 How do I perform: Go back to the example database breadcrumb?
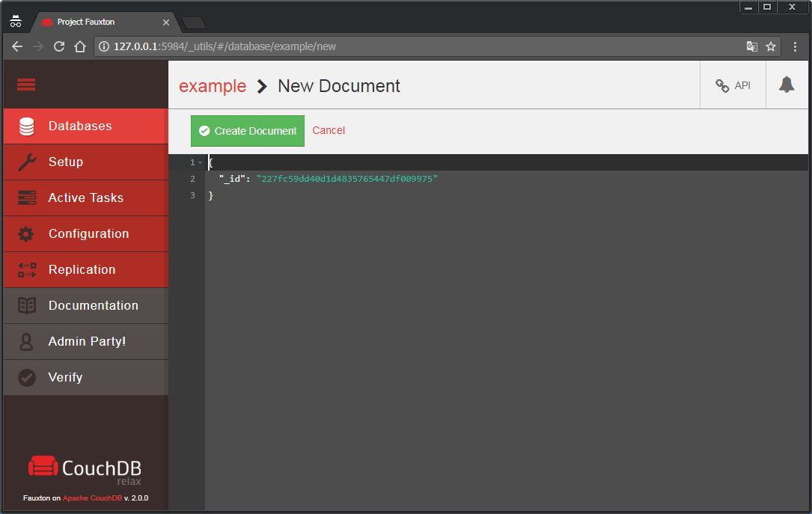click(x=213, y=86)
